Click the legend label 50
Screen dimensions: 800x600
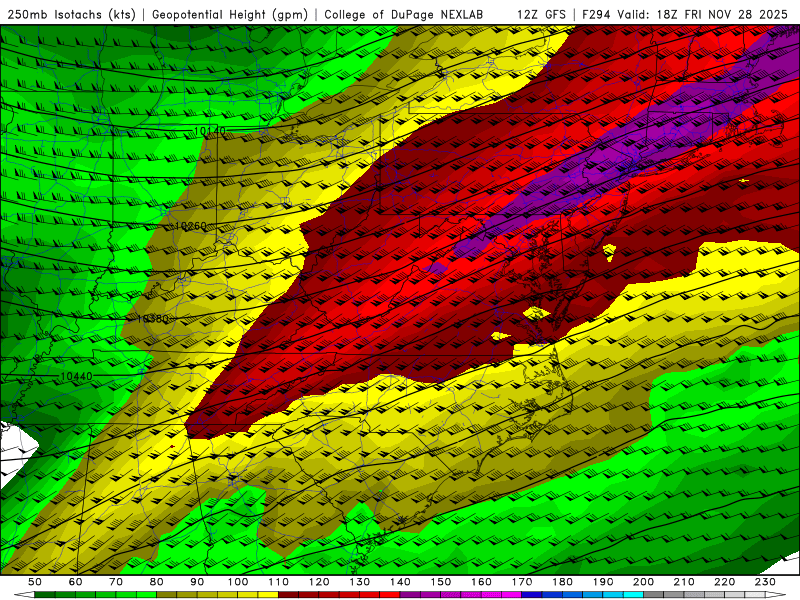click(x=34, y=582)
